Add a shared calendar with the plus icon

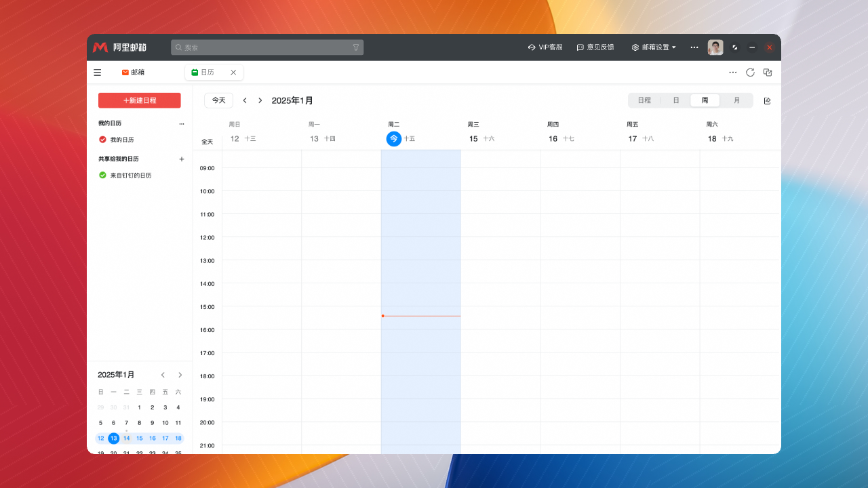point(181,159)
